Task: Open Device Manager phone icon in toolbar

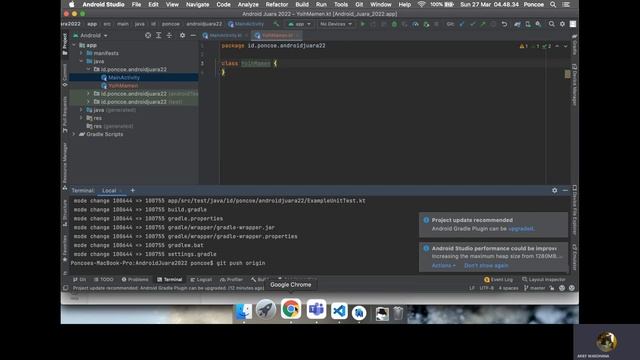Action: click(528, 24)
